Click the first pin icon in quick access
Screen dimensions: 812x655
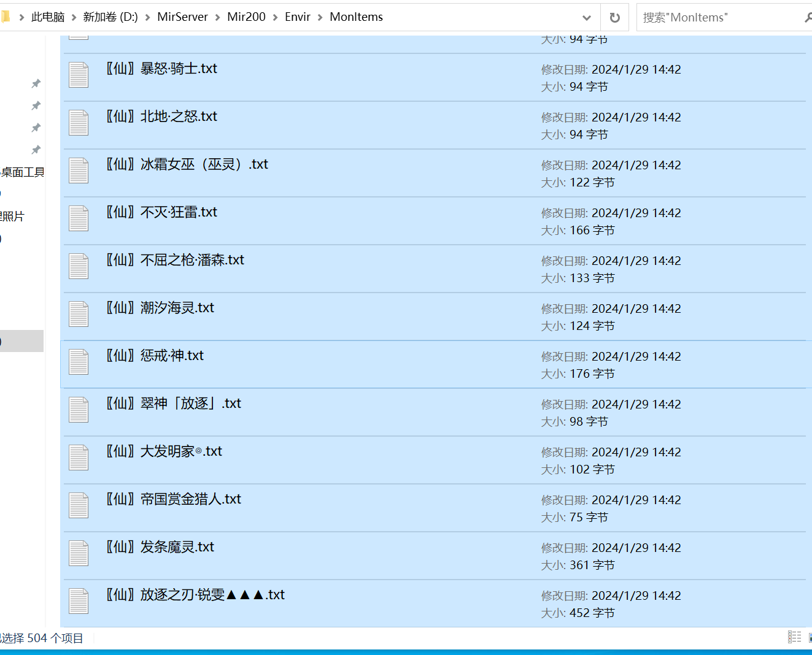[36, 83]
